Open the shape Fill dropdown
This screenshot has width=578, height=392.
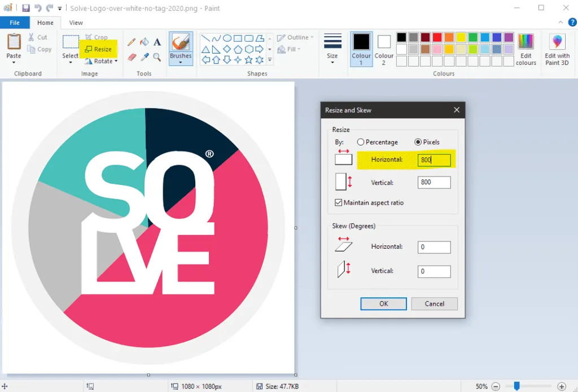289,49
